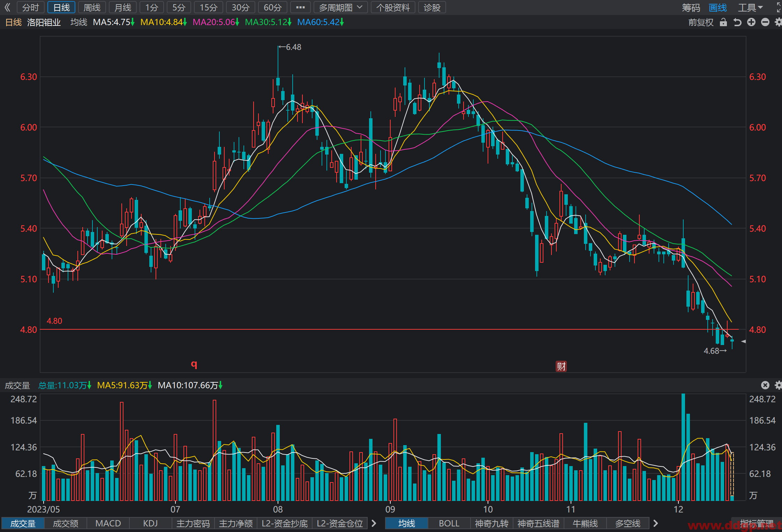Open chart settings gear icon
The width and height of the screenshot is (782, 532).
tap(778, 22)
